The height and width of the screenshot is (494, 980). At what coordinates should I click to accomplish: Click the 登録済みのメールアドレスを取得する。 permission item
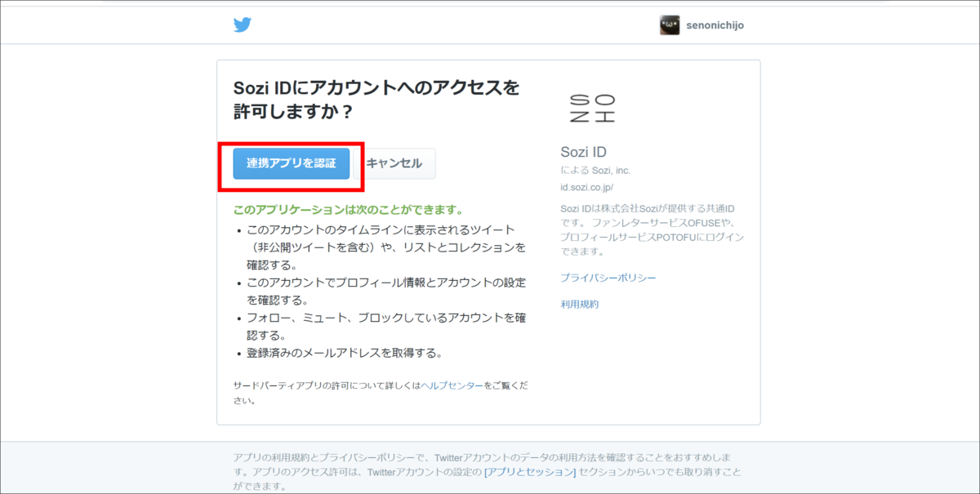coord(345,354)
